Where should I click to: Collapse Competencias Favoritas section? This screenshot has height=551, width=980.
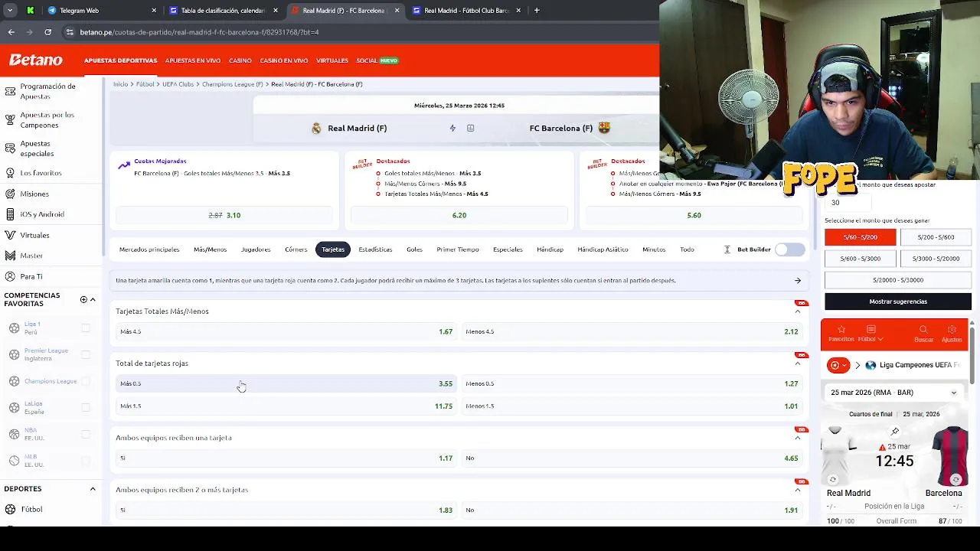(x=93, y=299)
